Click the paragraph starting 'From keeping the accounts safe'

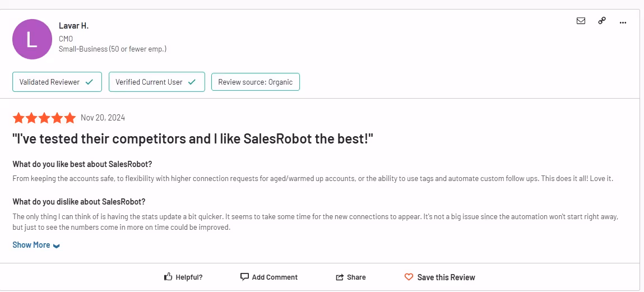[313, 179]
